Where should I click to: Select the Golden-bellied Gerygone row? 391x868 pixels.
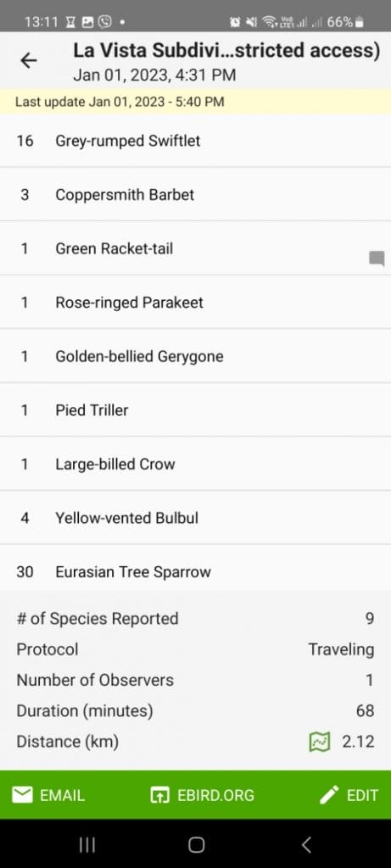coord(195,356)
